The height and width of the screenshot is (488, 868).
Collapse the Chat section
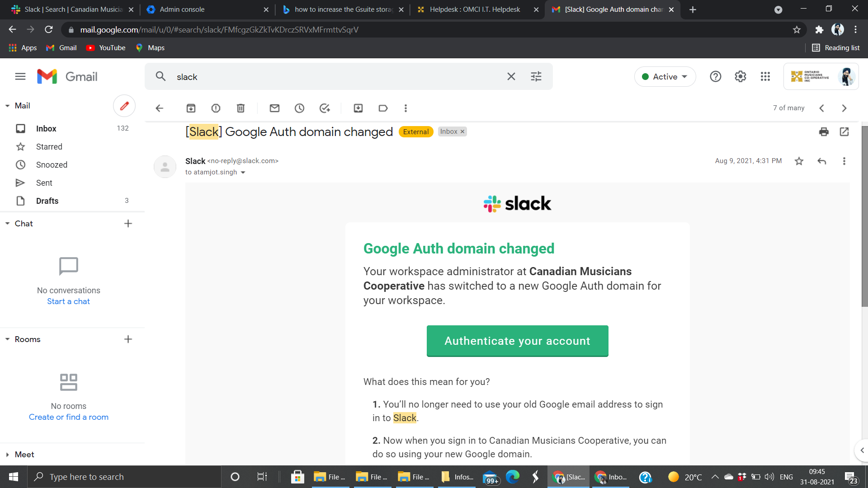pyautogui.click(x=7, y=224)
